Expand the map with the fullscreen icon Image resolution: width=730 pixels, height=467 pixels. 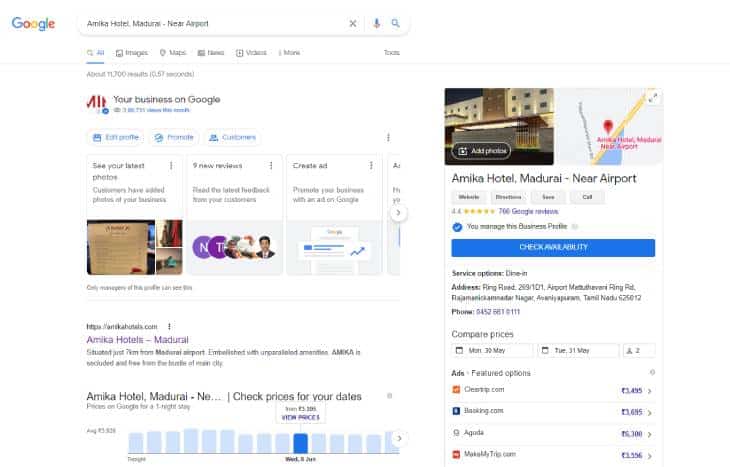pyautogui.click(x=653, y=97)
